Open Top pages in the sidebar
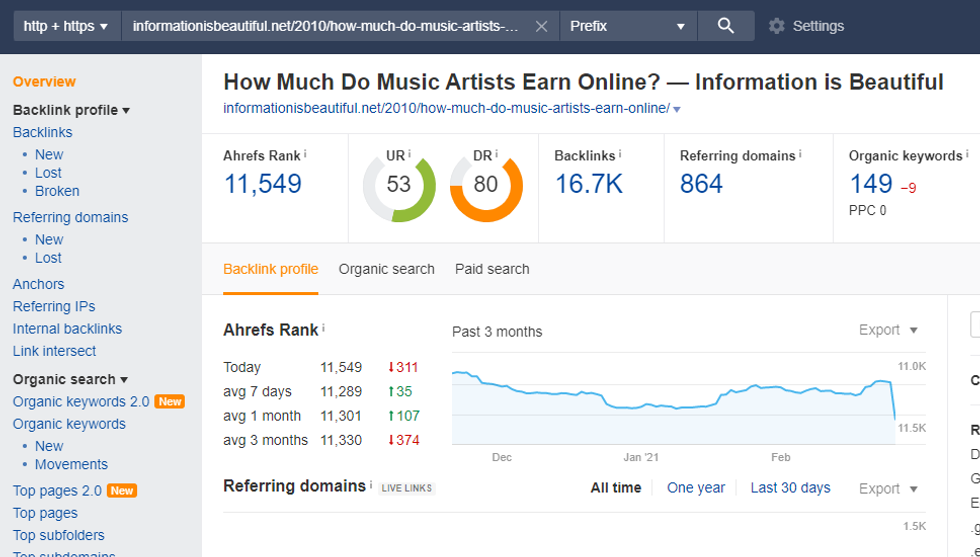The height and width of the screenshot is (557, 980). click(x=45, y=513)
